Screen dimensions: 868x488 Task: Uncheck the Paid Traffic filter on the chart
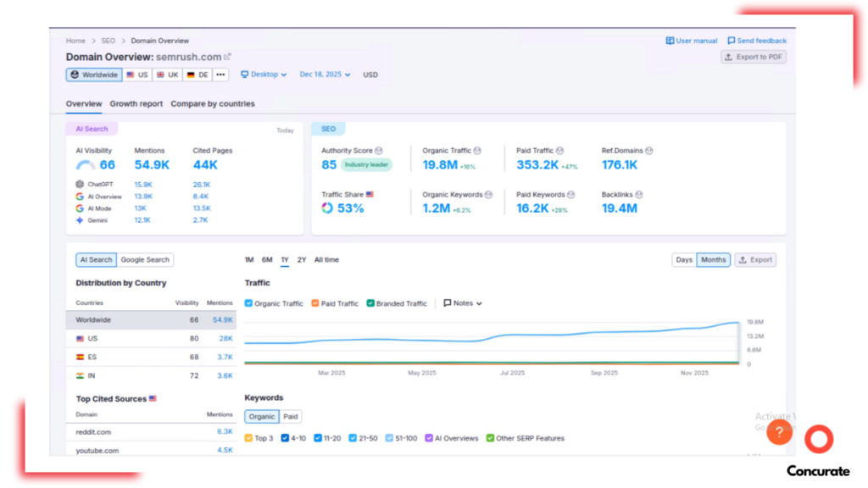click(314, 303)
